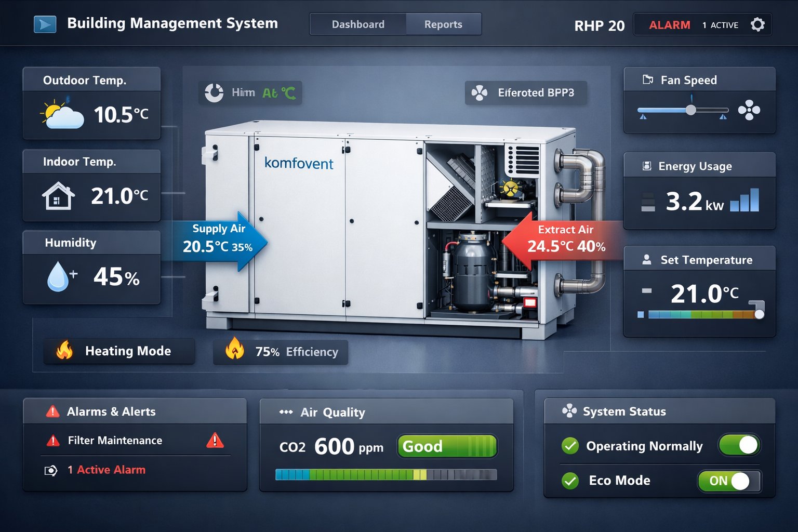The height and width of the screenshot is (532, 798).
Task: Click the 1 ACTIVE alarm count
Action: click(x=720, y=25)
